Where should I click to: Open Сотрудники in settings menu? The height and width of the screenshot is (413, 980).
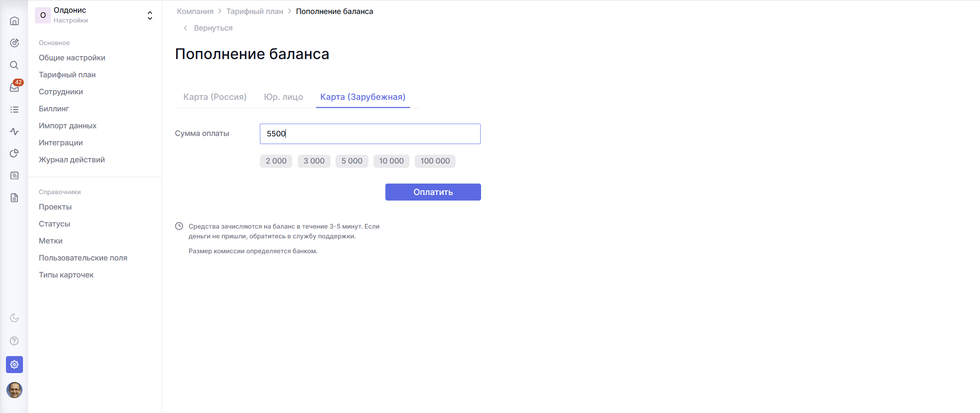pos(61,92)
